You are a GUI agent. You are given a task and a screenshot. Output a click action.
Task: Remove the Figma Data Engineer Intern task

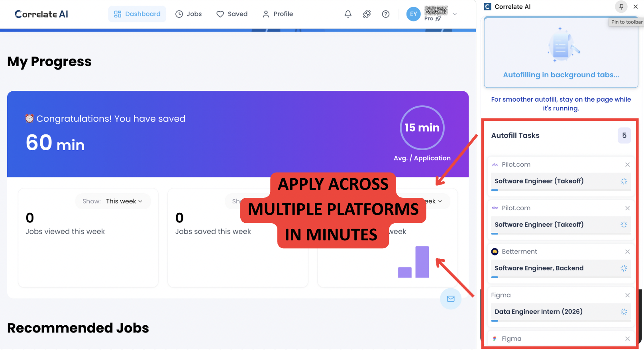pyautogui.click(x=627, y=295)
